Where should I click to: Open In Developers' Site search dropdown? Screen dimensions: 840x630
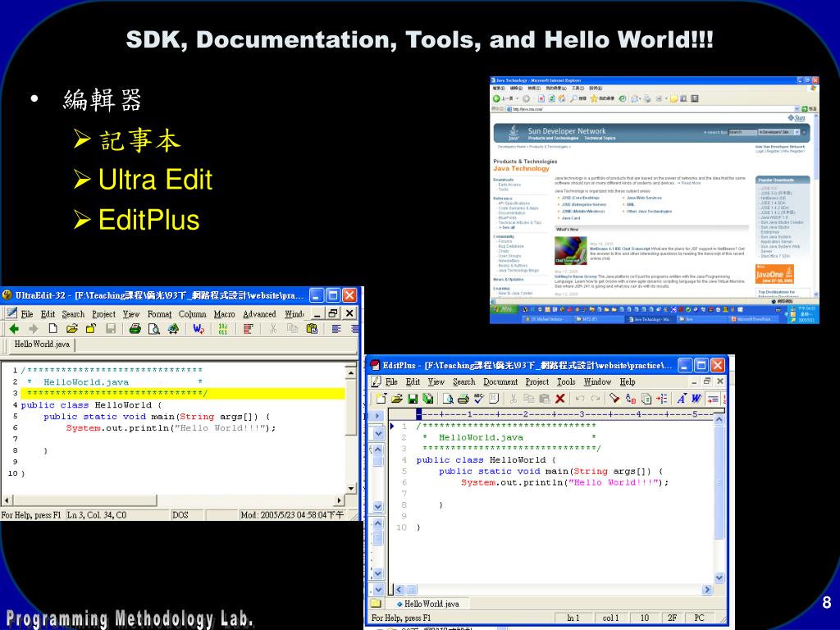(779, 132)
